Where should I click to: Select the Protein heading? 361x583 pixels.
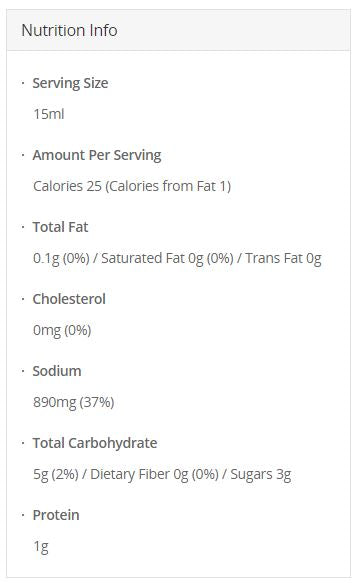pyautogui.click(x=56, y=515)
